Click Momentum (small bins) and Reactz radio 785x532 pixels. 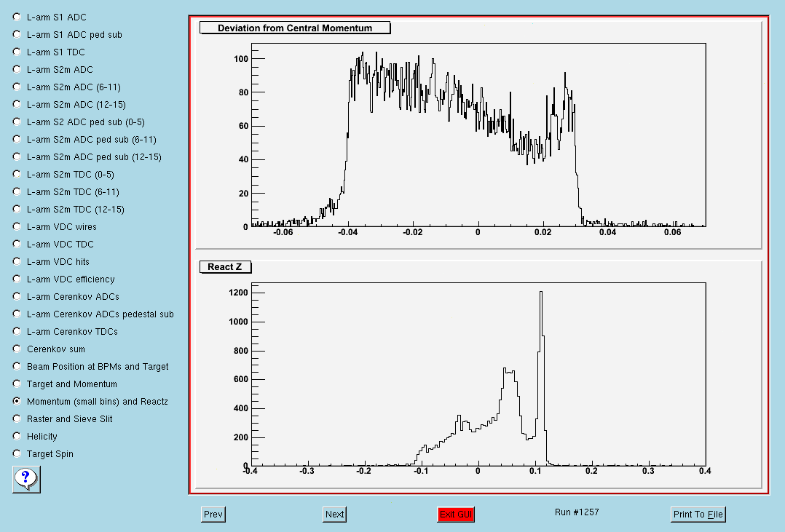click(17, 402)
